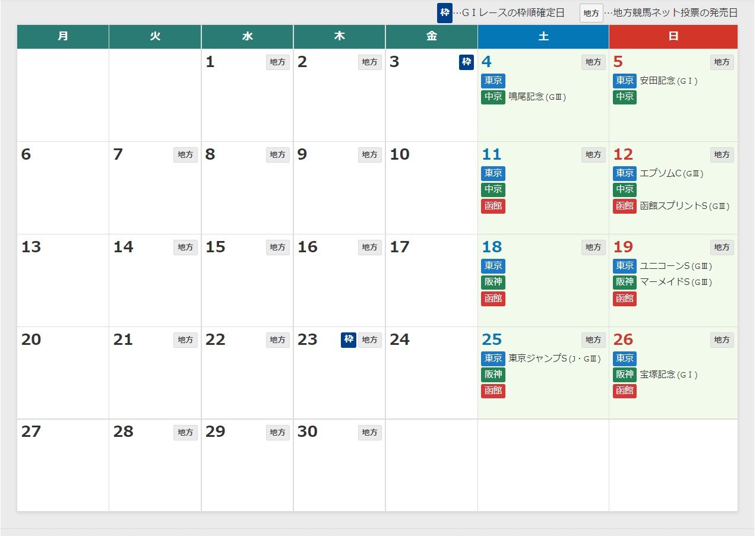Open 阪神 venue beside マーメイドS

coord(625,282)
